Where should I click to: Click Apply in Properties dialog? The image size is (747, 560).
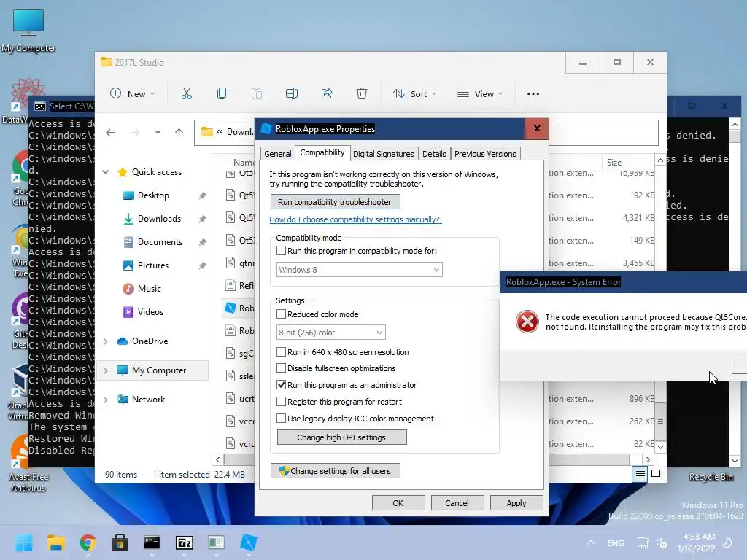516,503
